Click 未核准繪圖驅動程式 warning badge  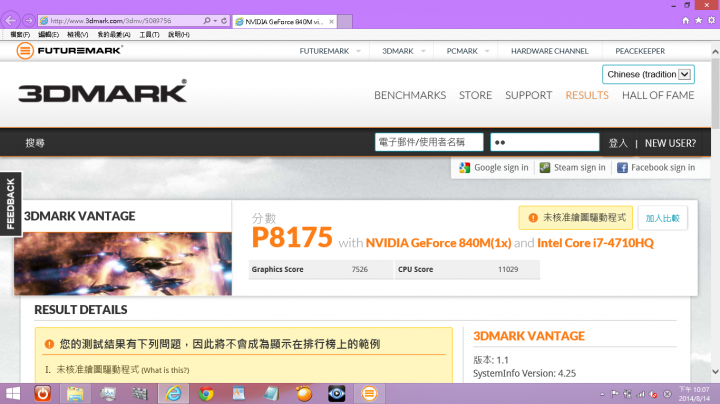575,218
